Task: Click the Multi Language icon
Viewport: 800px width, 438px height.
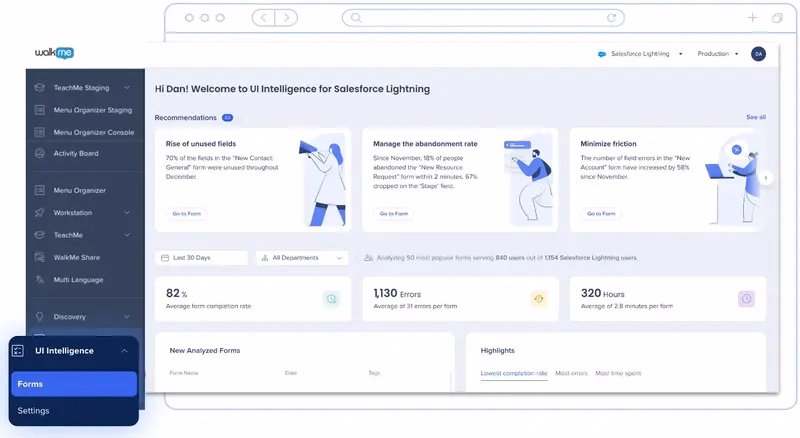Action: click(x=39, y=279)
